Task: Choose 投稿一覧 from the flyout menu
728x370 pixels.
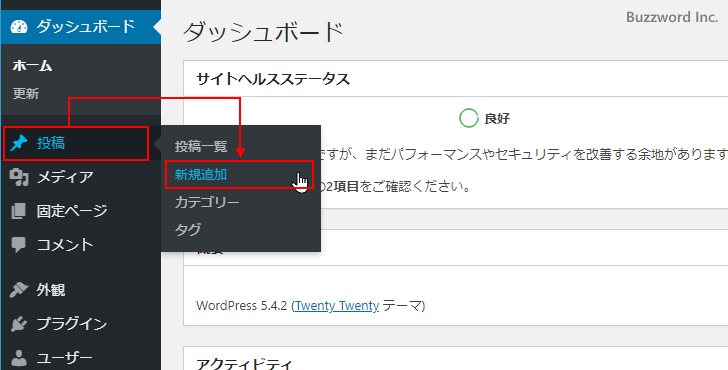Action: [201, 147]
